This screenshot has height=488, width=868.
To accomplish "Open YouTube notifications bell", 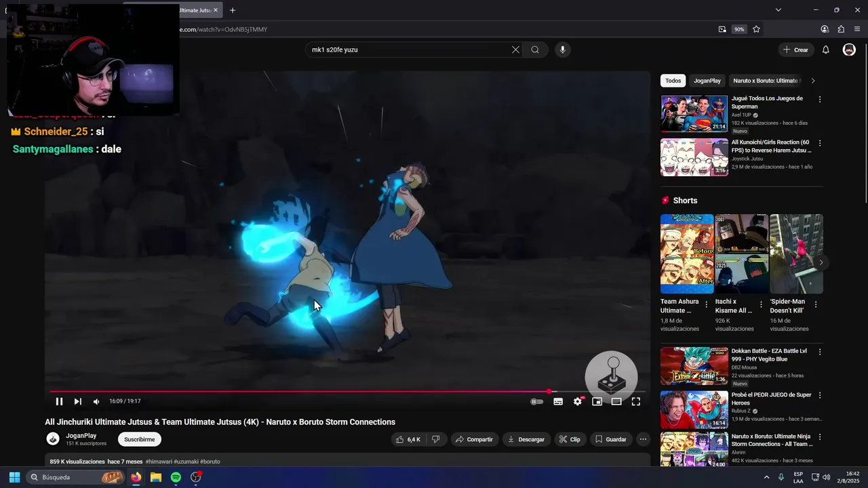I will point(826,49).
